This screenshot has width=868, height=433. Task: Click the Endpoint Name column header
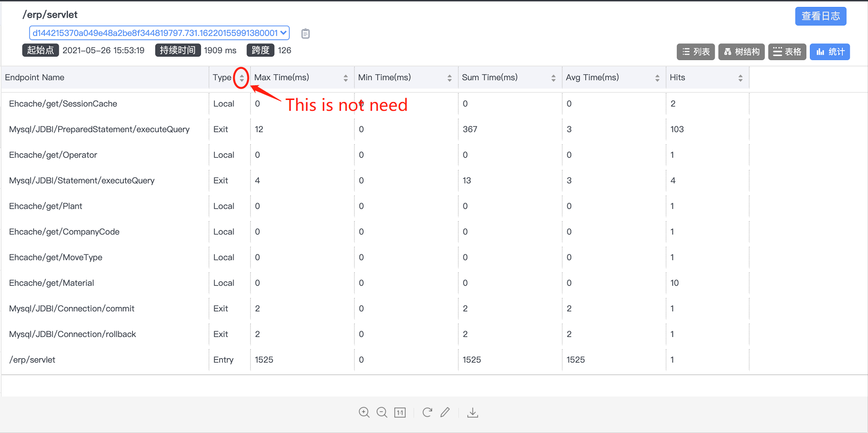point(35,77)
